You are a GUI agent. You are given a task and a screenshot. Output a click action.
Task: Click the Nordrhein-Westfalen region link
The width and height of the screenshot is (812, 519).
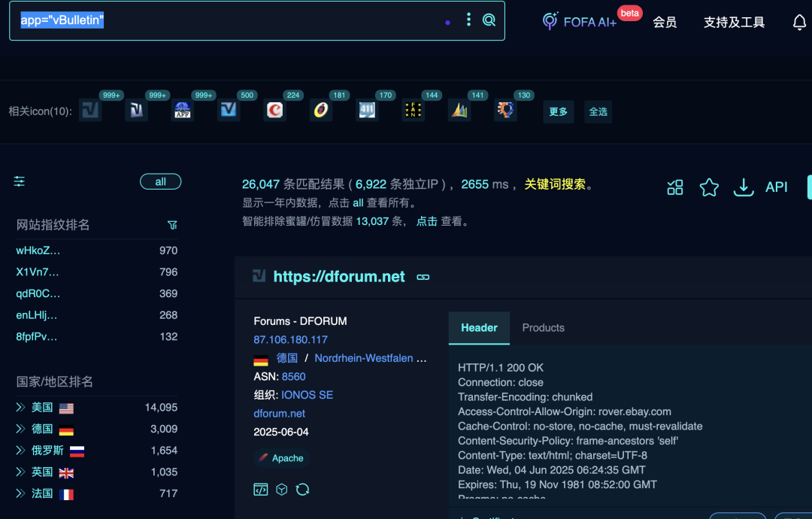364,358
